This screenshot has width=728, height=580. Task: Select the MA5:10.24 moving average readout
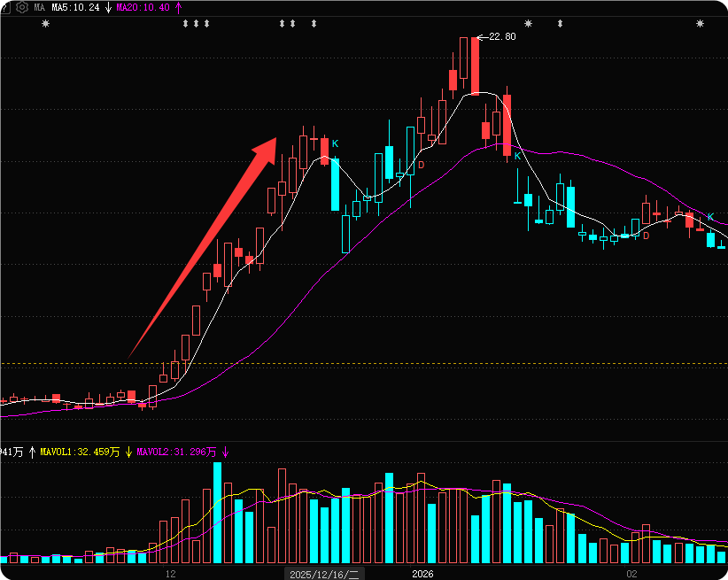coord(75,7)
